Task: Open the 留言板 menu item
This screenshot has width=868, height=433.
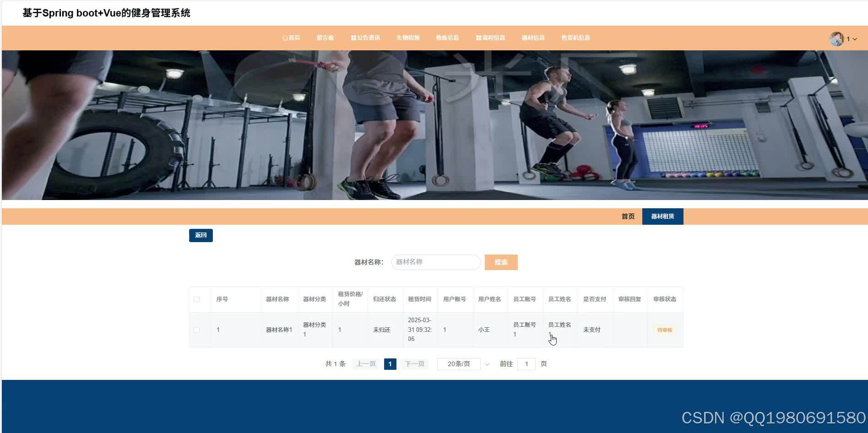Action: (x=325, y=38)
